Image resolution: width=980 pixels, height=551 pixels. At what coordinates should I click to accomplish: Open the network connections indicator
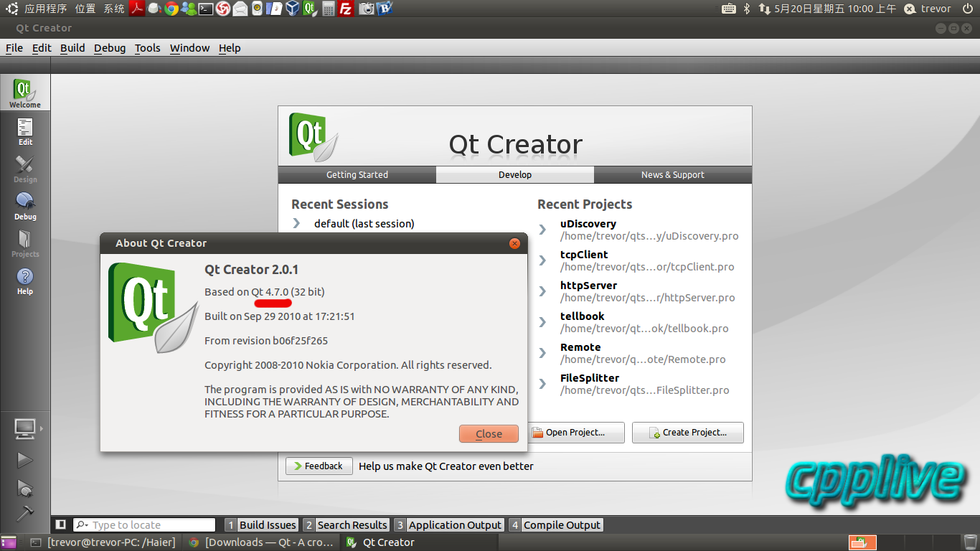(763, 9)
